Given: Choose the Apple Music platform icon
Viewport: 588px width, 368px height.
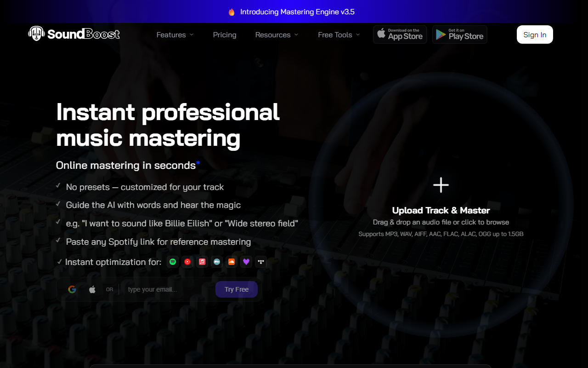Looking at the screenshot, I should (x=202, y=262).
